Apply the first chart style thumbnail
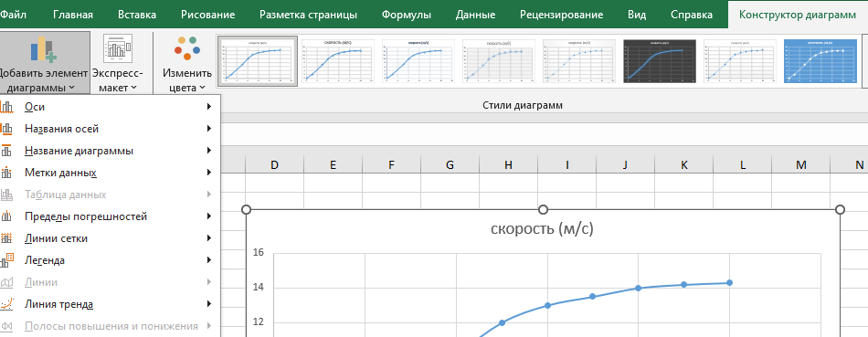 [258, 61]
